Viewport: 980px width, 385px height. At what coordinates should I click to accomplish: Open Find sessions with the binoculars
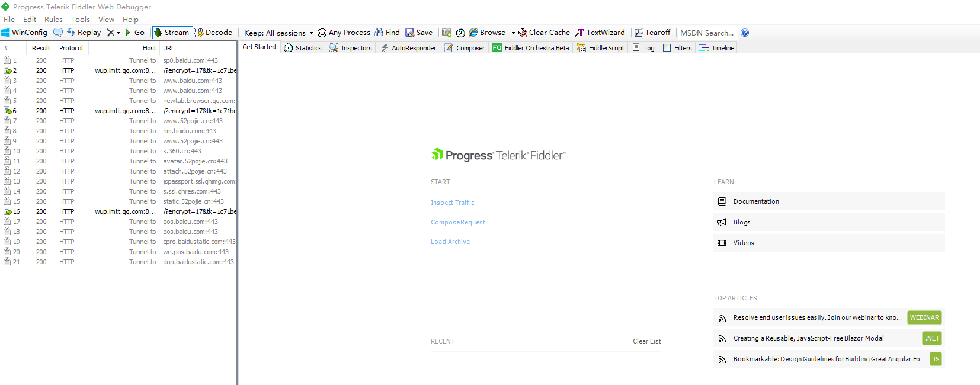coord(387,33)
